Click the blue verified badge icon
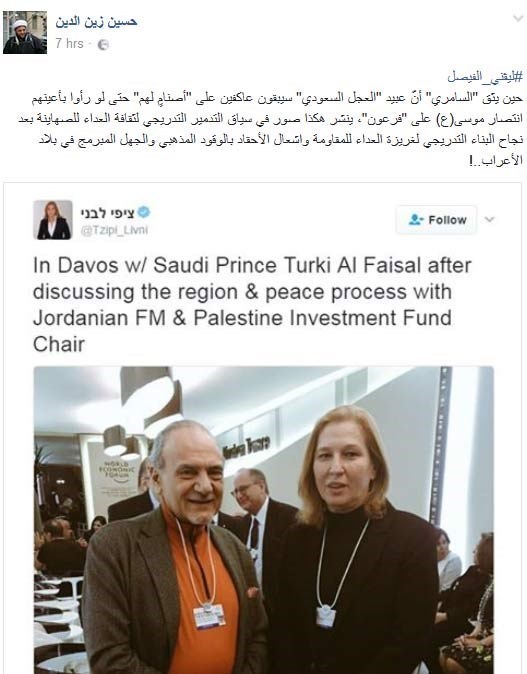 tap(144, 212)
